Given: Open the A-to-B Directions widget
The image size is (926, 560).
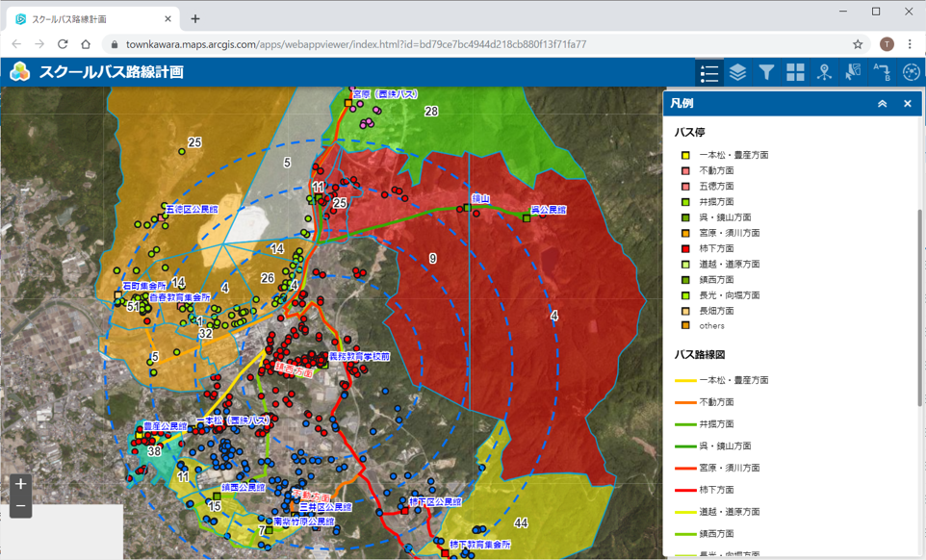Looking at the screenshot, I should point(882,72).
